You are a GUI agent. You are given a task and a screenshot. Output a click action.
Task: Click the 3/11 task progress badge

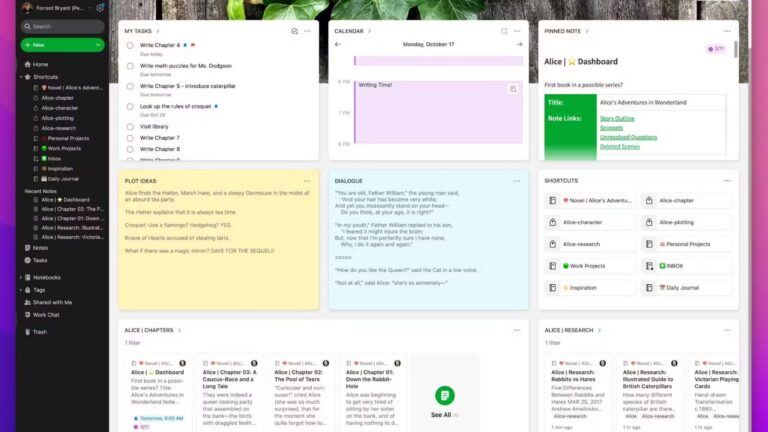pos(716,49)
